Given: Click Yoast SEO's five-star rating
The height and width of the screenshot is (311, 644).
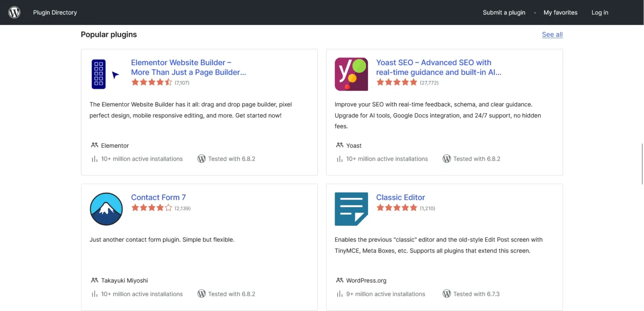Looking at the screenshot, I should 397,83.
